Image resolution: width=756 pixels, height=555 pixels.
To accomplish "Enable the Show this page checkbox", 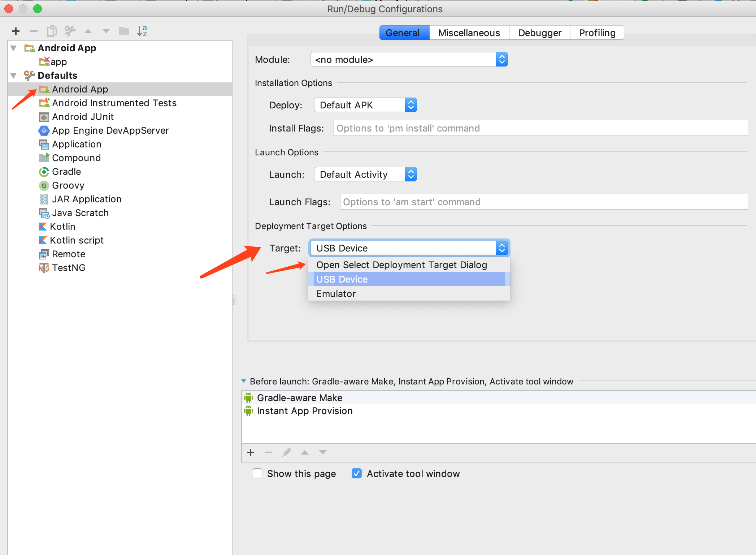I will (x=257, y=473).
